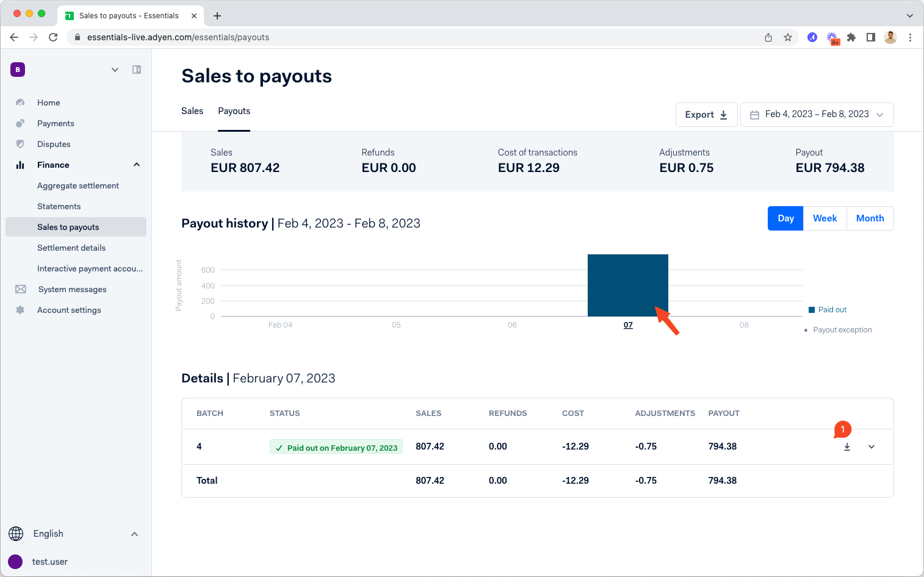Open System messages via the envelope icon
The width and height of the screenshot is (924, 577).
tap(21, 289)
